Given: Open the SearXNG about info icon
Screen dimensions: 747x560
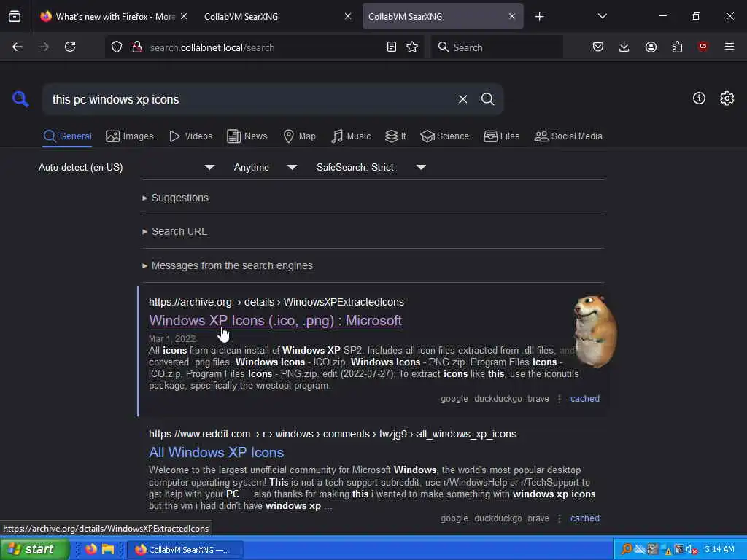Looking at the screenshot, I should tap(699, 98).
